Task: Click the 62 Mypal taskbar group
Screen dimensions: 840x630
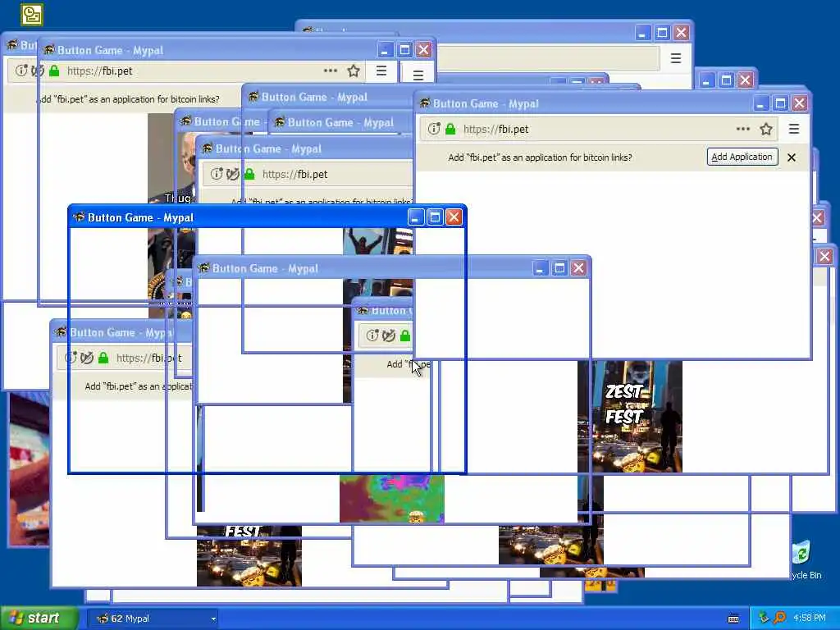Action: pos(153,619)
